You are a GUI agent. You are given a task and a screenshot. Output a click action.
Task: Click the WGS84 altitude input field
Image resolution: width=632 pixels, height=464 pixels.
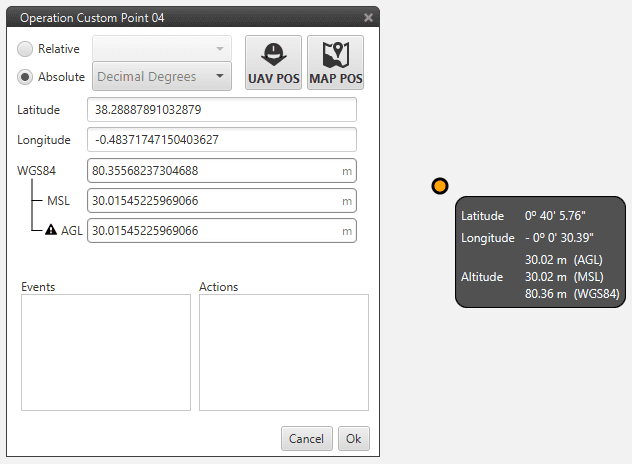[222, 171]
